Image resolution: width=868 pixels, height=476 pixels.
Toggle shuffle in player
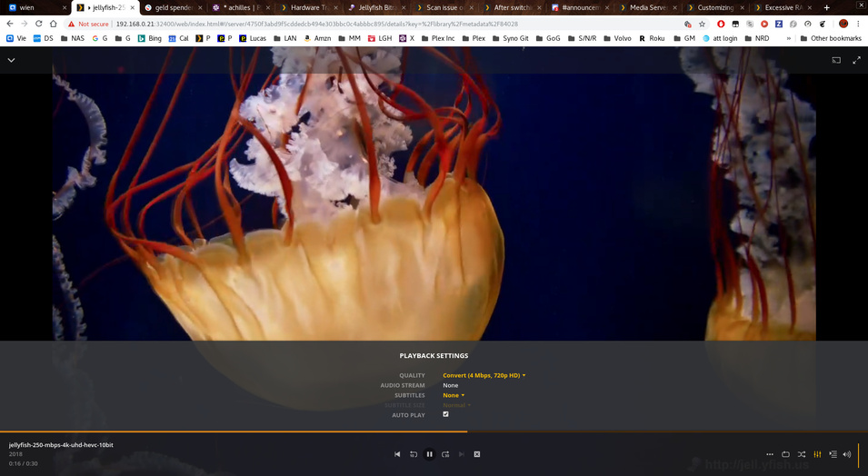pyautogui.click(x=802, y=454)
